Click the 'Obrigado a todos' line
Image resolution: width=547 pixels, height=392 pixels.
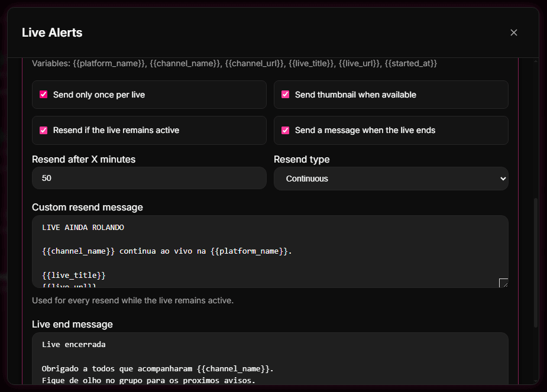(158, 368)
